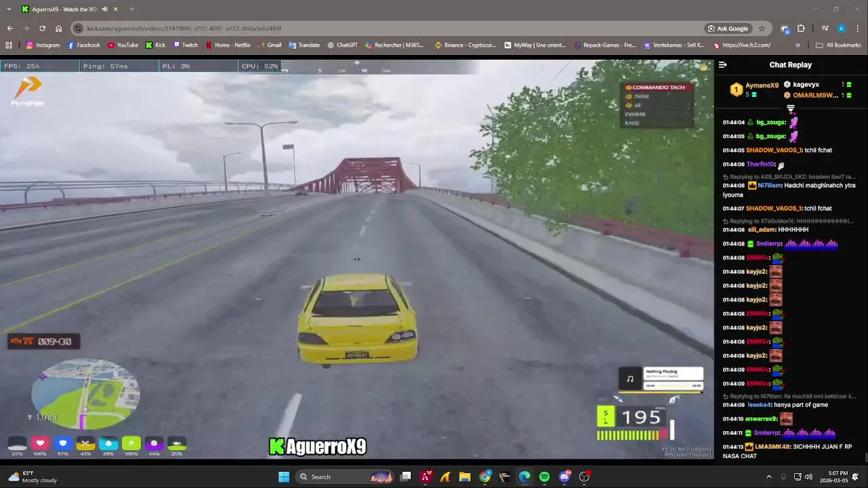Open media controls in Chrome toolbar
The height and width of the screenshot is (488, 868).
825,28
